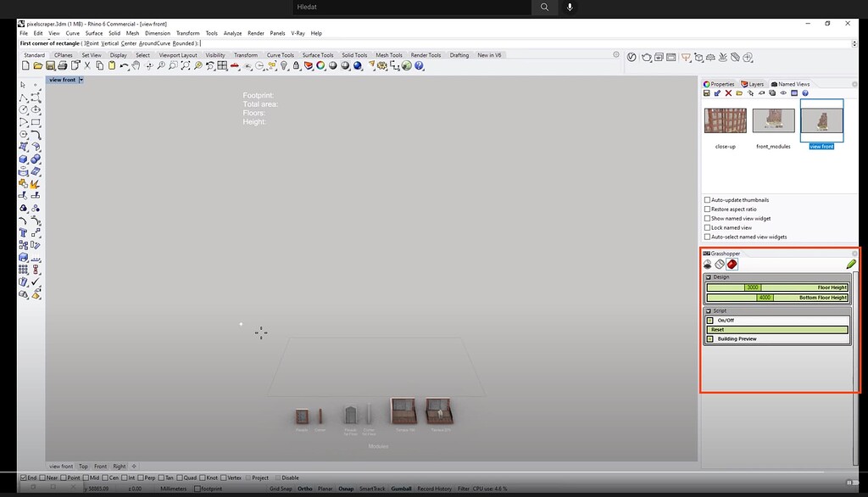Collapse the Design group in Grasshopper

coord(708,276)
